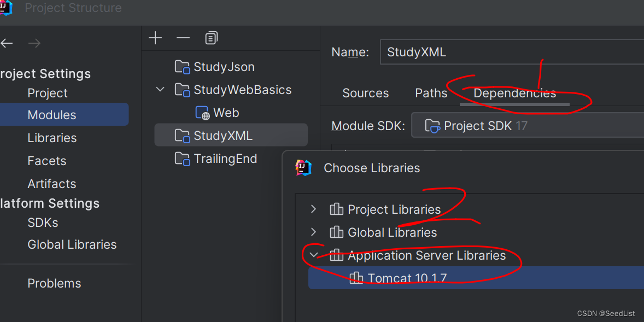This screenshot has height=322, width=644.
Task: Navigate forward with the right arrow
Action: tap(34, 43)
